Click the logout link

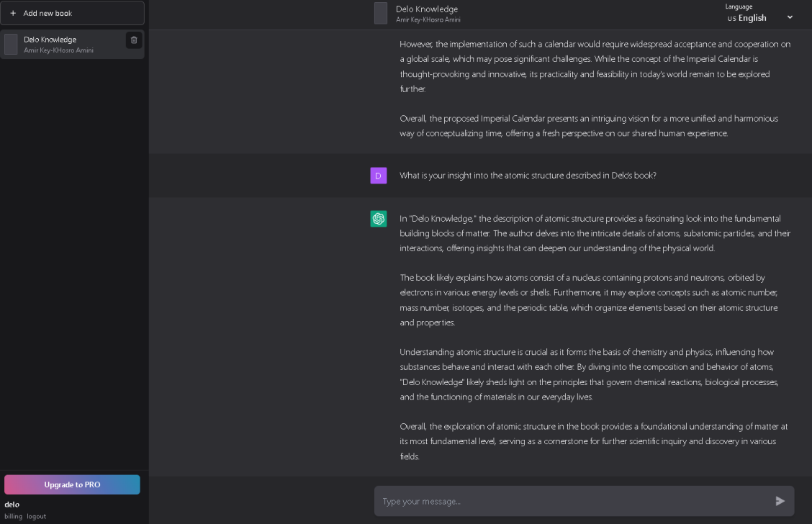coord(36,516)
